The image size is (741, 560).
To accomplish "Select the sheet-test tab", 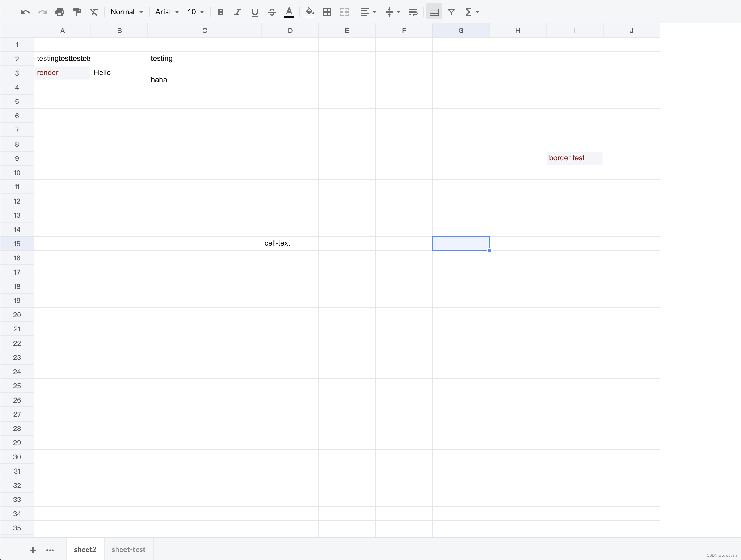I will tap(128, 549).
